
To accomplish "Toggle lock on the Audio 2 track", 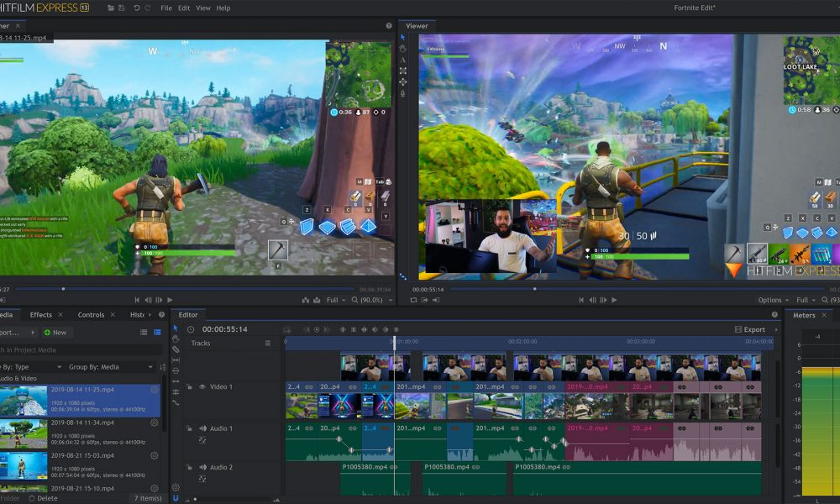I will point(190,467).
